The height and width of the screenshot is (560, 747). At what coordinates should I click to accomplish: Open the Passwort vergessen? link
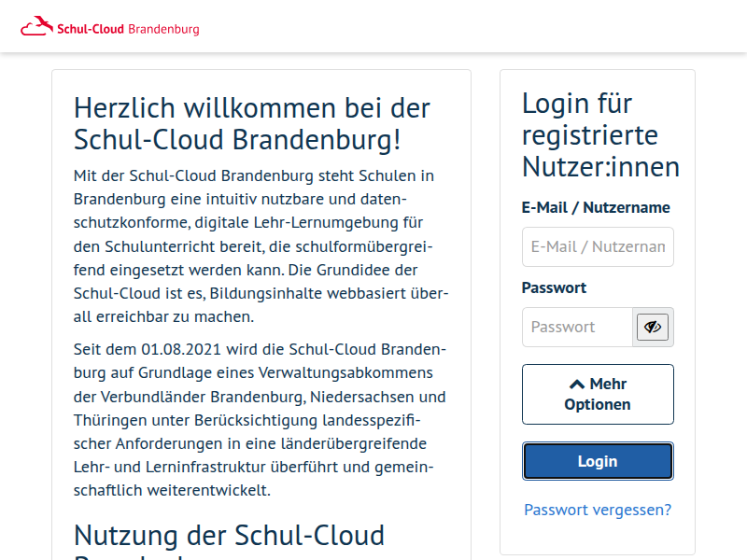pos(598,510)
